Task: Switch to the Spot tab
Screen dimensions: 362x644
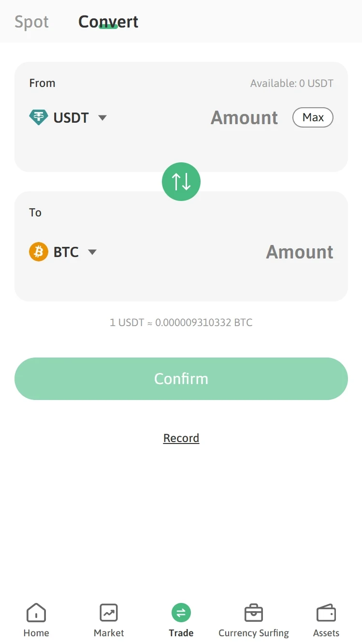Action: (32, 22)
